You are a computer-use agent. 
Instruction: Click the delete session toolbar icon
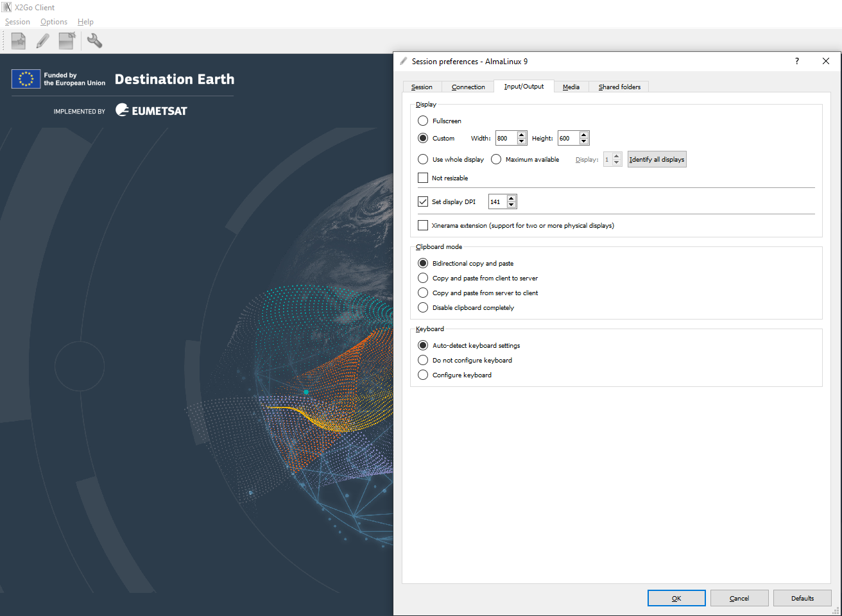coord(67,41)
